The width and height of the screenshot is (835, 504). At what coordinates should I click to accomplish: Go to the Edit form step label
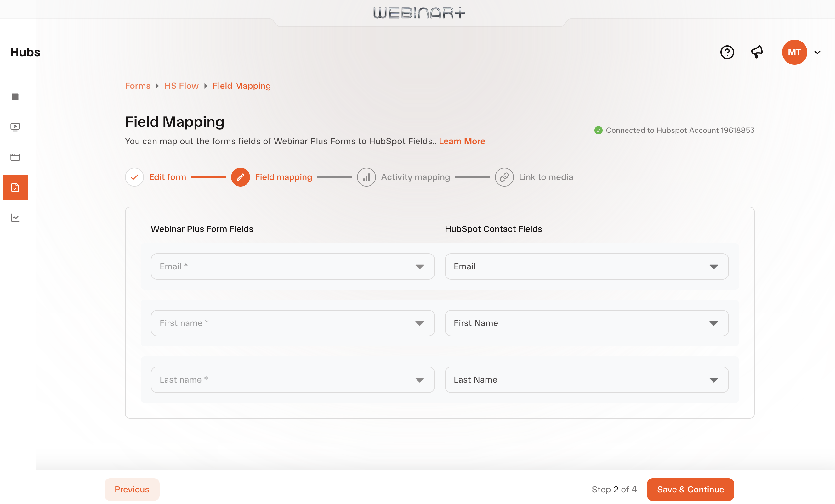168,177
